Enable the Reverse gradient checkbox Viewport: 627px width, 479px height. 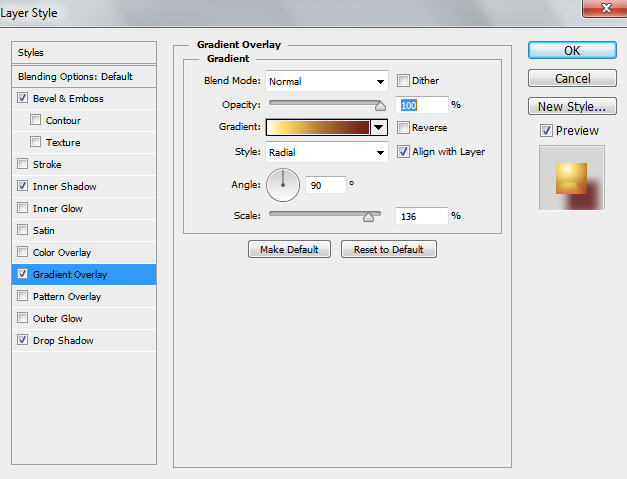tap(403, 128)
